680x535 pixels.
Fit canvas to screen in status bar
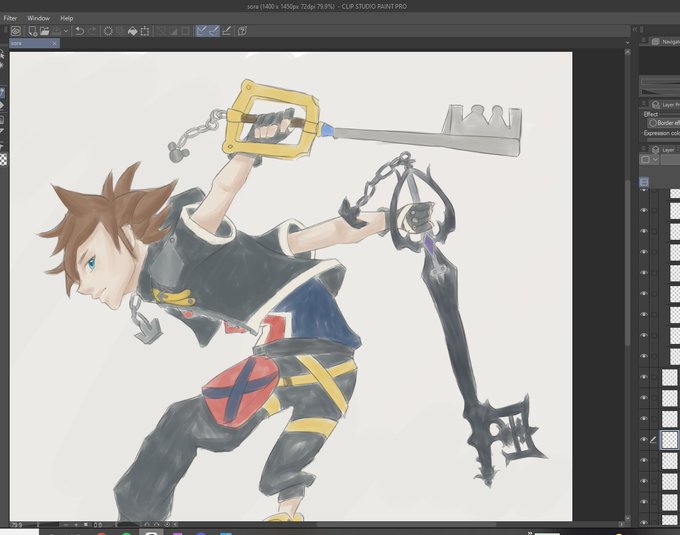pos(86,525)
